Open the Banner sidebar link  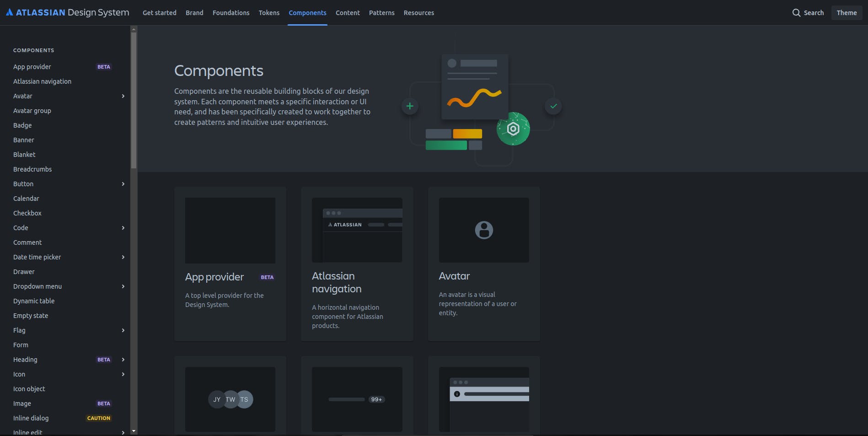click(x=24, y=140)
